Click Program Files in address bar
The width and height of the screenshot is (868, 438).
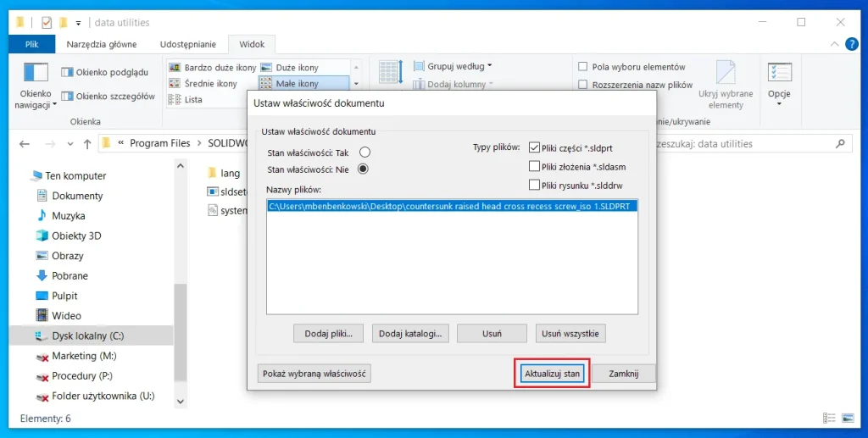160,143
